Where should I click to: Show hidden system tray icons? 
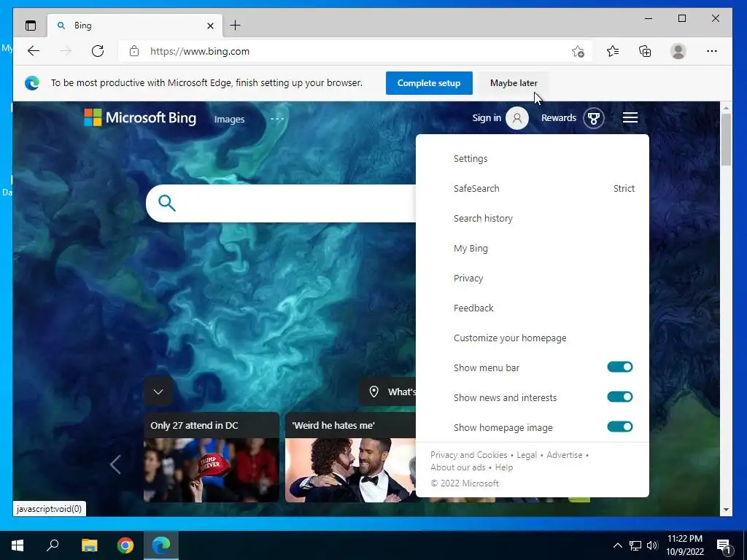[617, 545]
